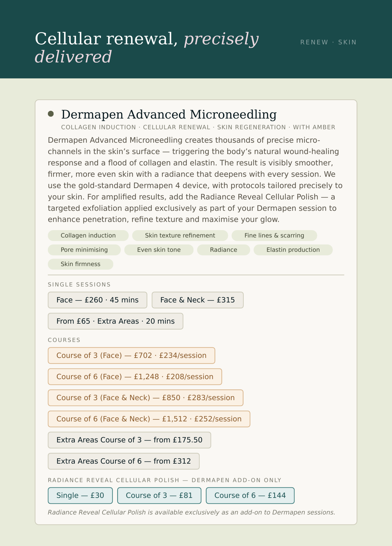Select the Face & Neck — £315 option
This screenshot has height=546, width=392.
tap(198, 300)
